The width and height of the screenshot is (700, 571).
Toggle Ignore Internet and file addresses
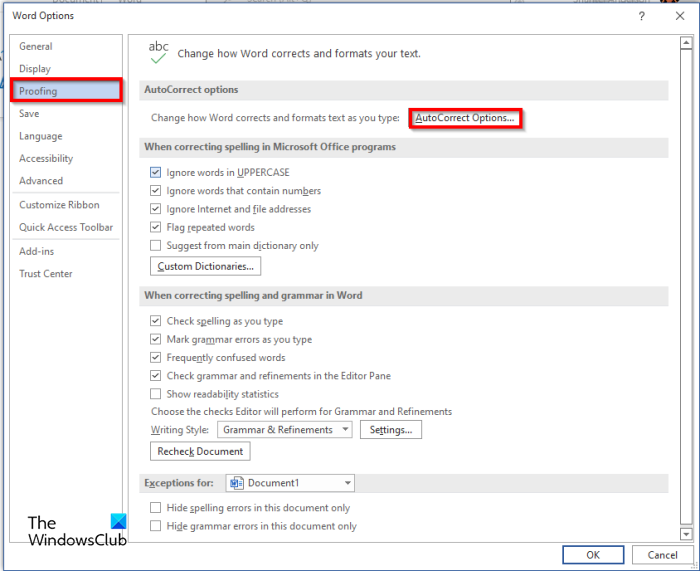point(155,209)
